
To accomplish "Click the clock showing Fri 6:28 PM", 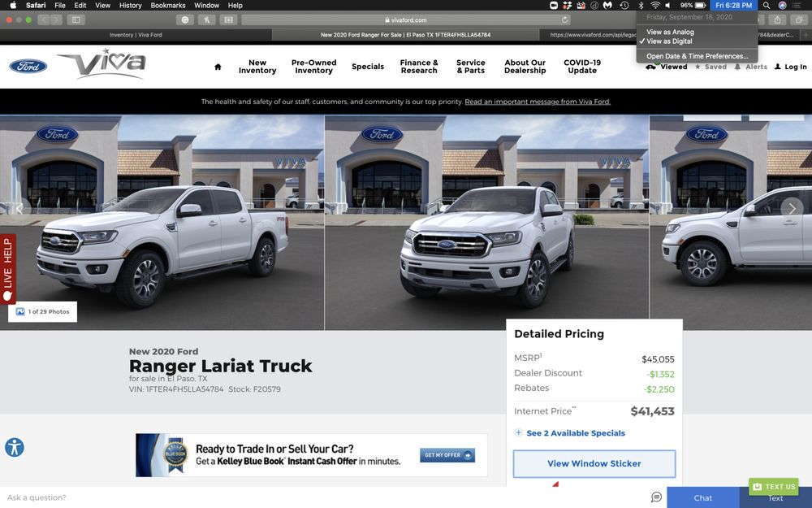I will [733, 5].
